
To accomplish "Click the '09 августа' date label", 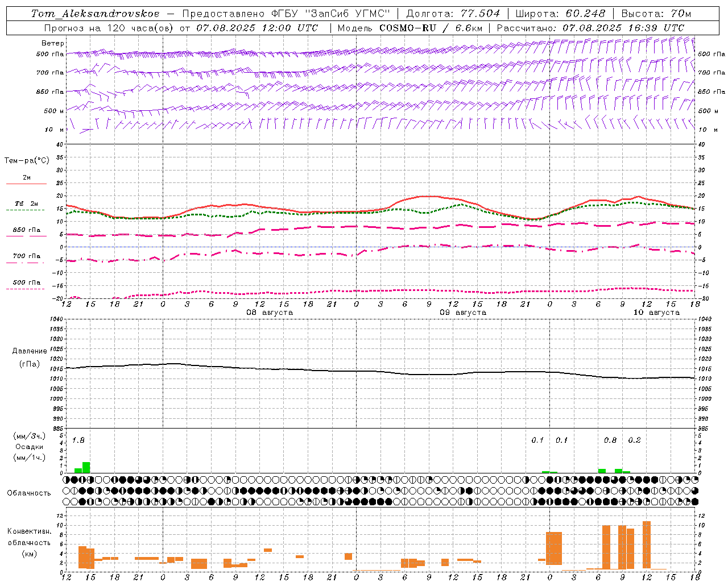I will pyautogui.click(x=463, y=313).
